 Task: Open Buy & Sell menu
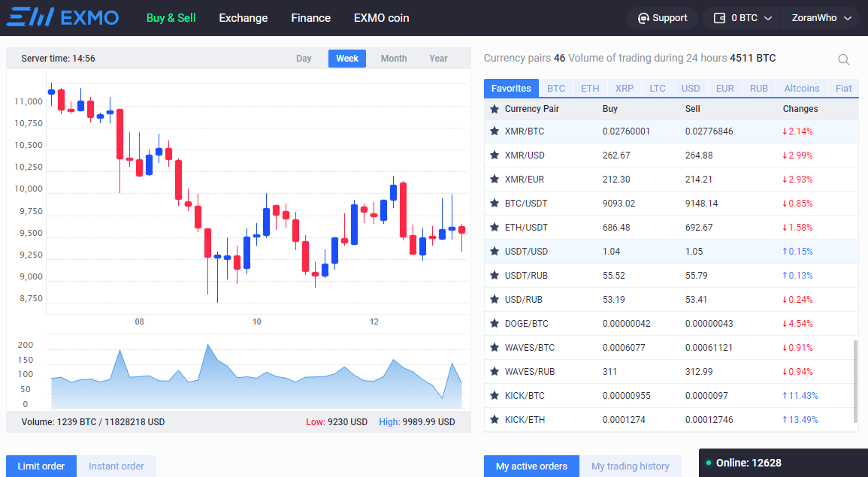pos(171,18)
